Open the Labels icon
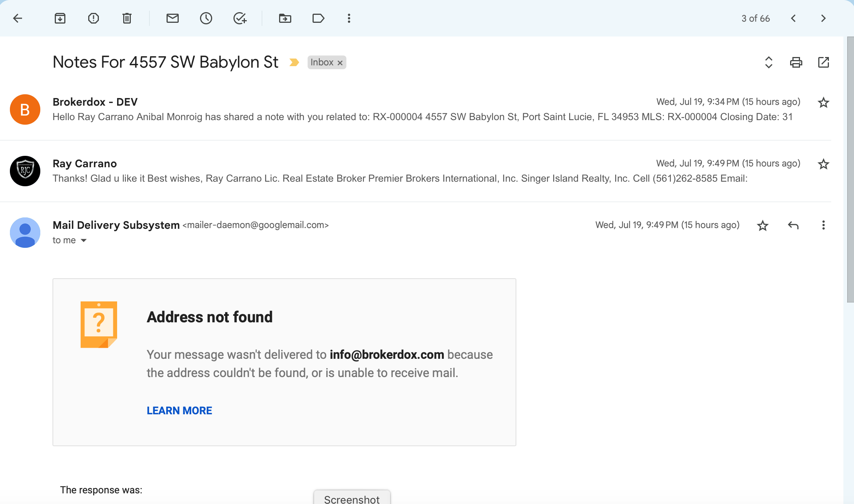The width and height of the screenshot is (854, 504). point(318,18)
